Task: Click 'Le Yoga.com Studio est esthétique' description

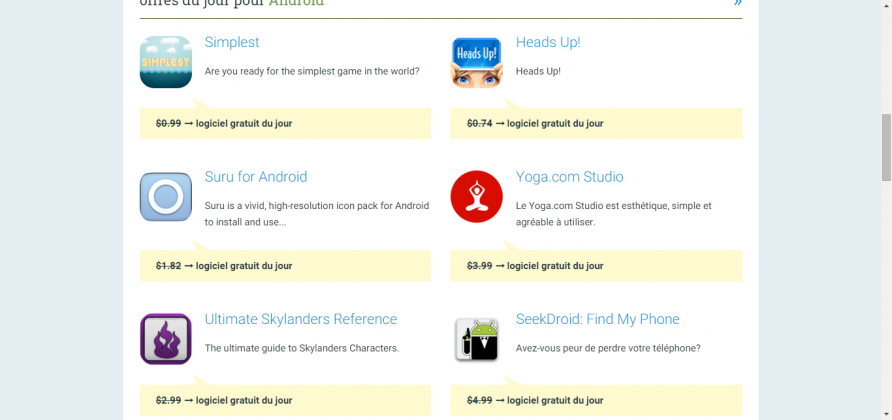Action: 613,214
